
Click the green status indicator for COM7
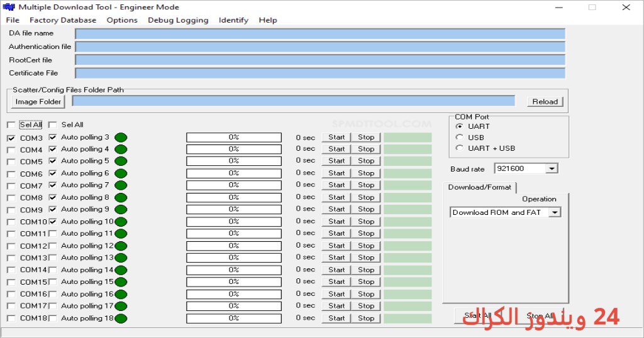point(121,185)
